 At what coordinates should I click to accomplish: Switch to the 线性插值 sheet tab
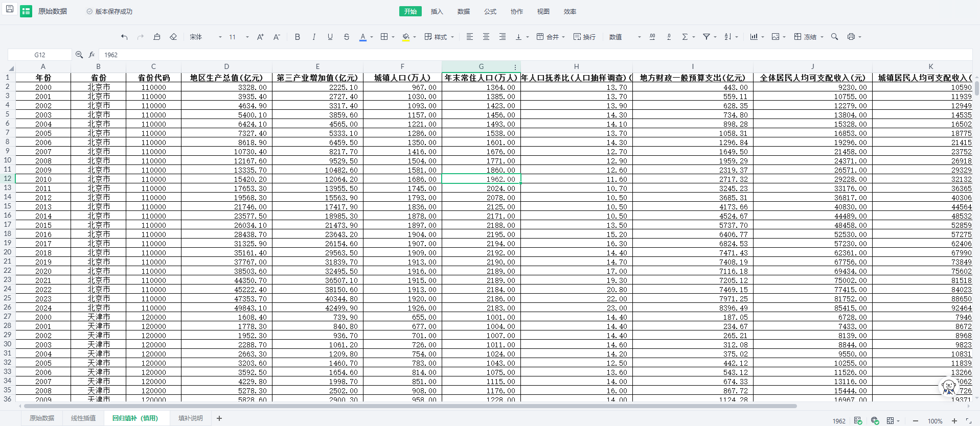[83, 418]
